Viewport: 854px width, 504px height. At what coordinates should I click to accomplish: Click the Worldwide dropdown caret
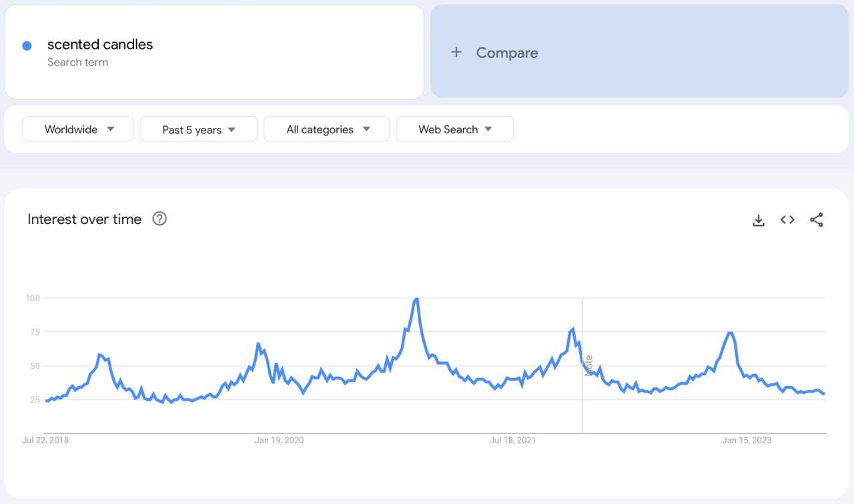tap(111, 129)
